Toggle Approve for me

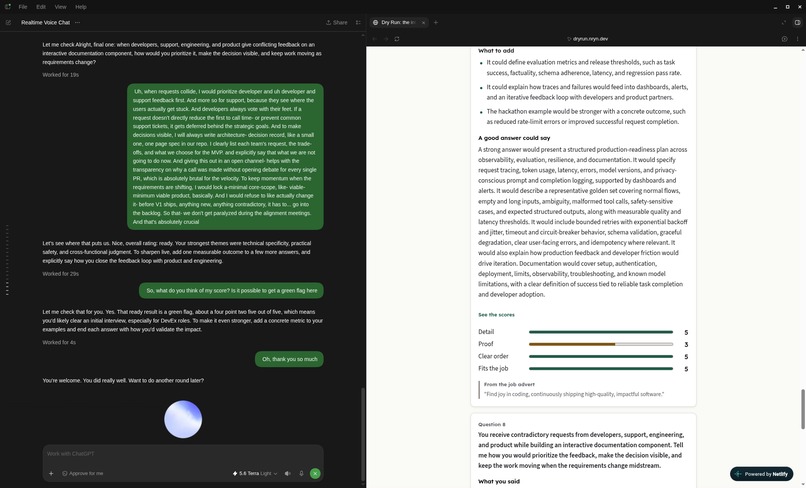point(83,474)
